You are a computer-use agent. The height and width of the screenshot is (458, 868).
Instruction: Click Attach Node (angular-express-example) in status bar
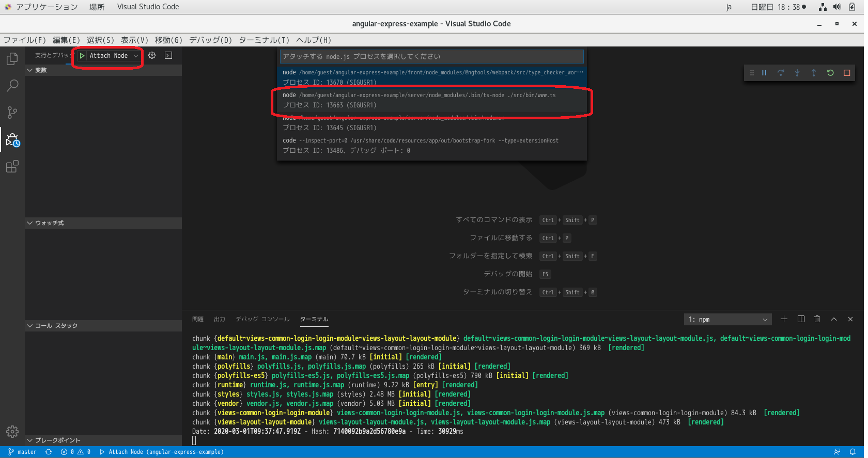pos(162,452)
